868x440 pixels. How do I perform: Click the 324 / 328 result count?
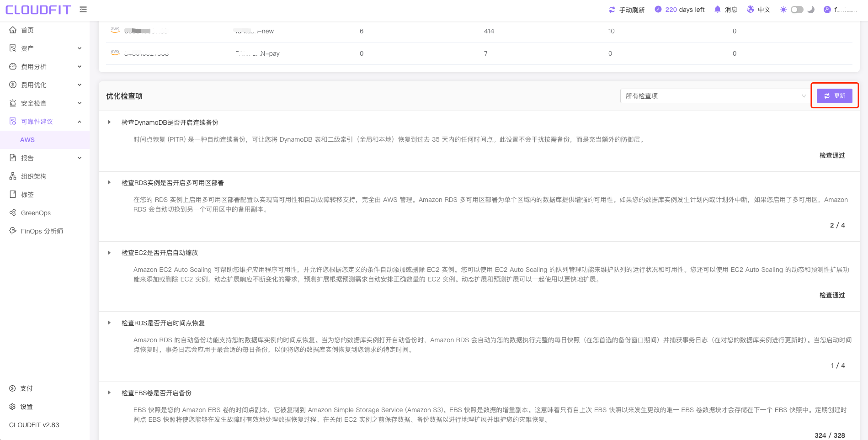pyautogui.click(x=830, y=435)
